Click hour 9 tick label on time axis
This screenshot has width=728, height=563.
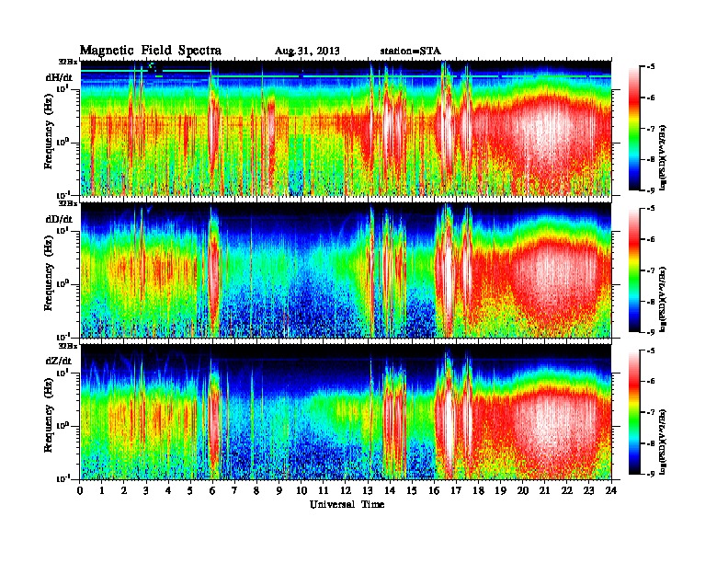[279, 490]
